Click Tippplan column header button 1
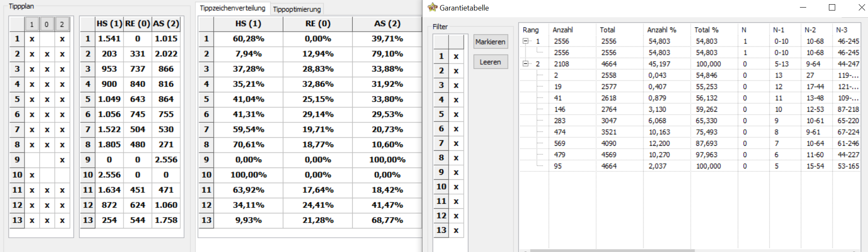Screen dimensions: 868x252 pos(32,24)
